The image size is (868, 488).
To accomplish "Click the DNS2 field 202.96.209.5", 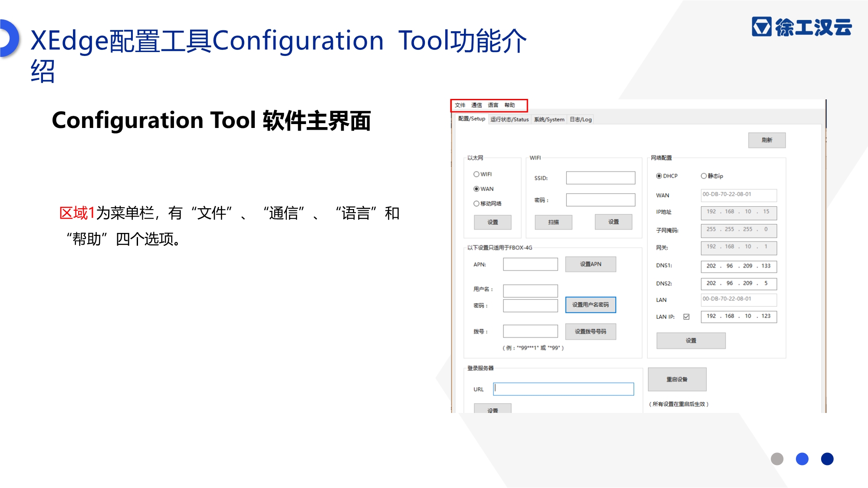I will point(739,284).
